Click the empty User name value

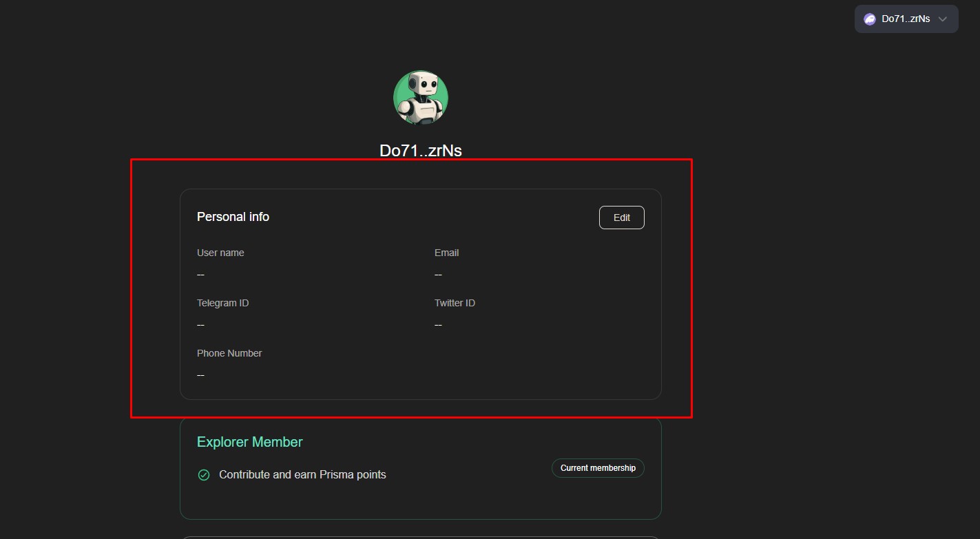(200, 275)
